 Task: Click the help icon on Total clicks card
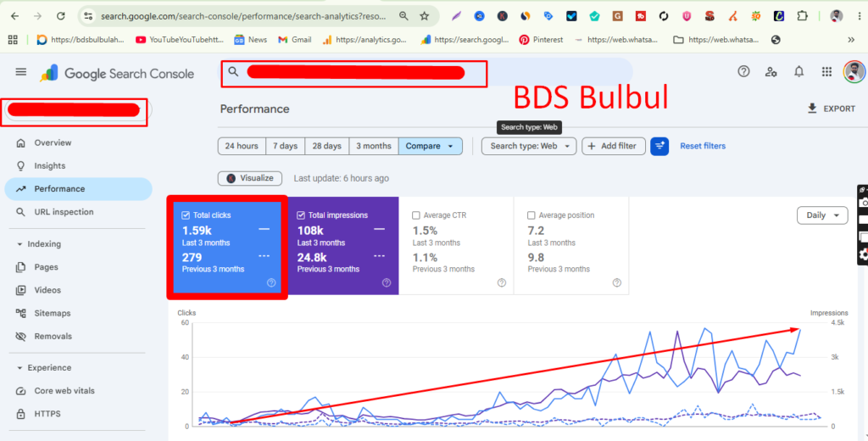coord(271,282)
